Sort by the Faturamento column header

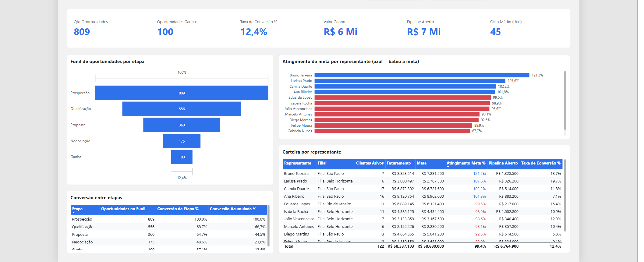click(399, 163)
